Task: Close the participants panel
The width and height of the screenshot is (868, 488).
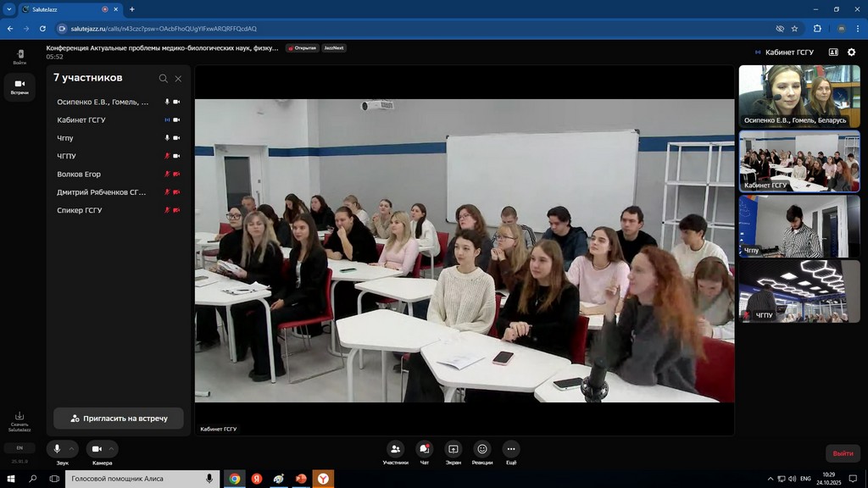Action: click(178, 79)
